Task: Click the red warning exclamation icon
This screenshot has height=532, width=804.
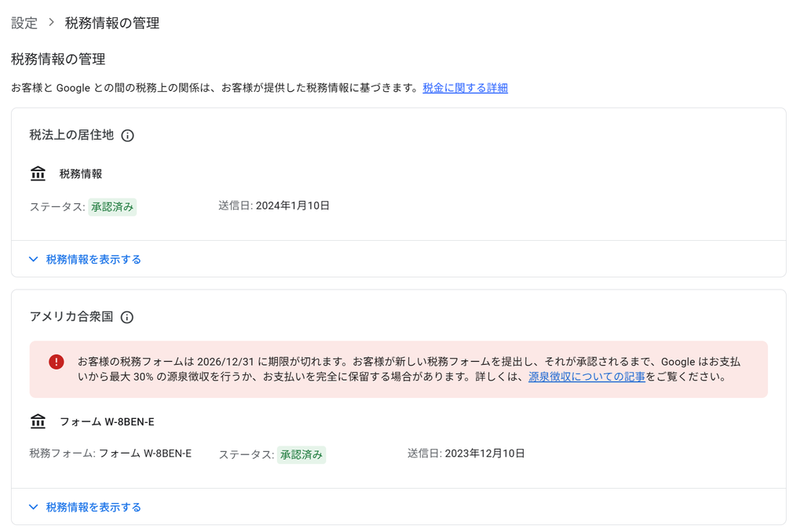Action: (57, 362)
